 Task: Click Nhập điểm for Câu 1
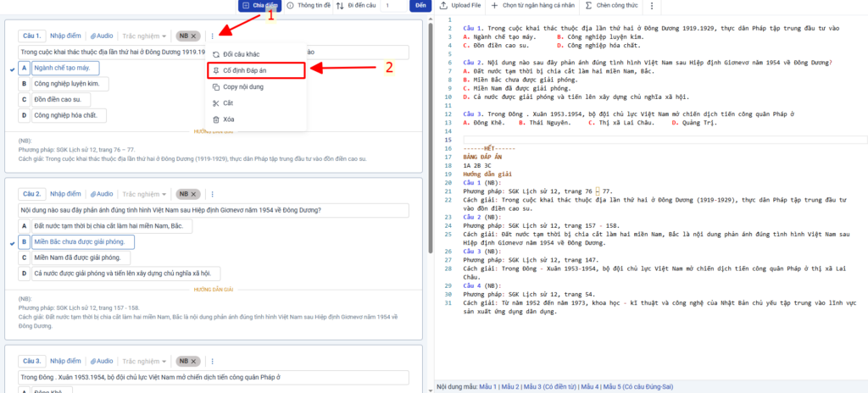point(65,36)
